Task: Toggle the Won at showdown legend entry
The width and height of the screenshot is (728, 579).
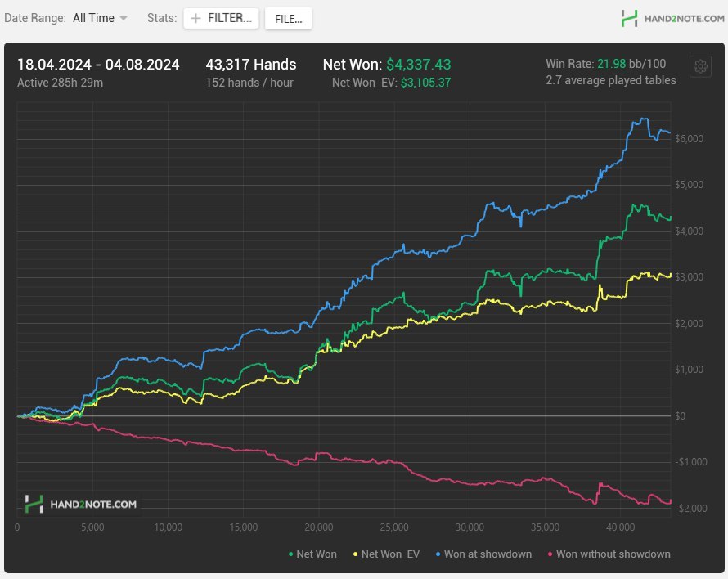Action: coord(483,554)
